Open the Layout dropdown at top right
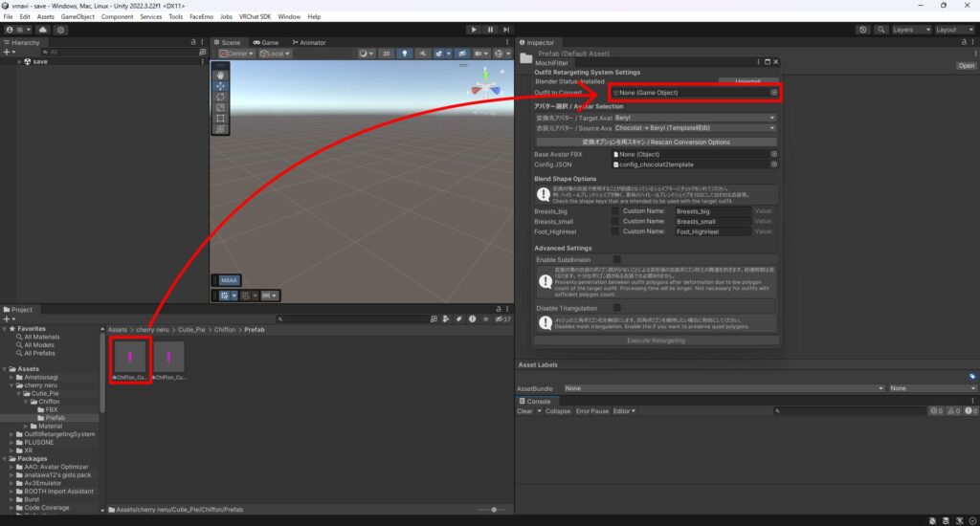This screenshot has width=980, height=526. tap(952, 30)
